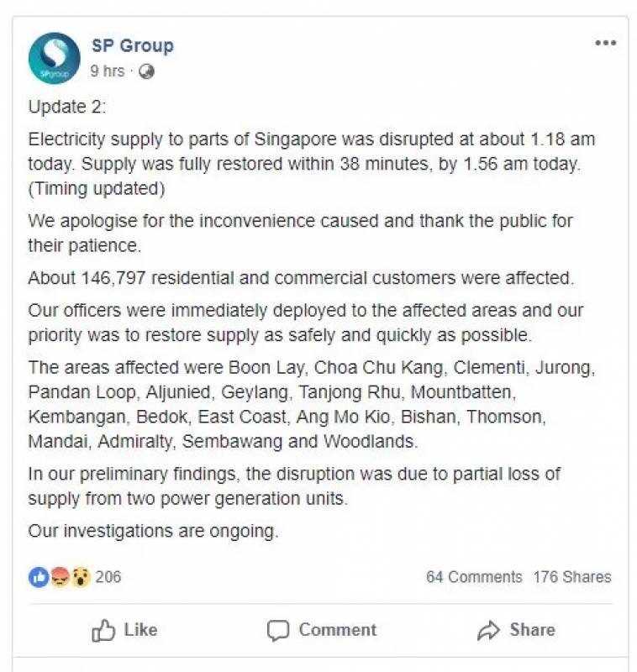The width and height of the screenshot is (637, 672).
Task: Open the three-dot post options menu
Action: (x=605, y=44)
